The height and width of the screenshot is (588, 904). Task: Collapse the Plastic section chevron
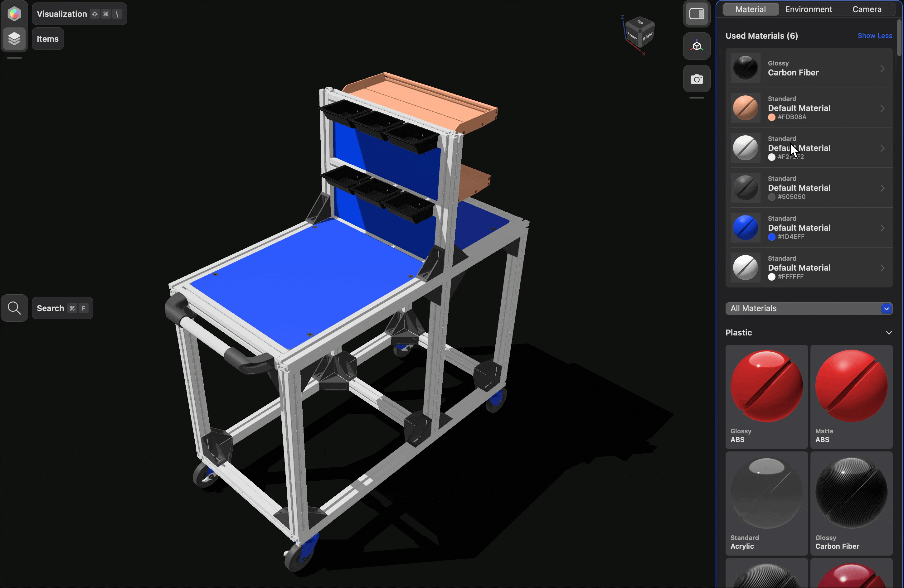(x=889, y=333)
